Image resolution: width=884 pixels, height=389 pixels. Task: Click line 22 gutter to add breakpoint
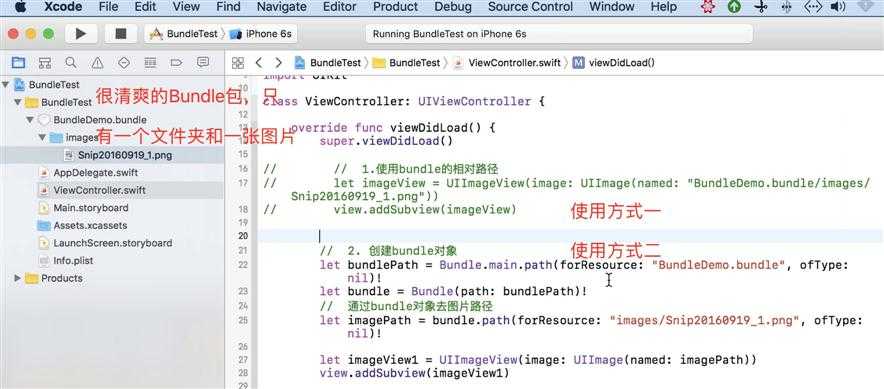[243, 264]
